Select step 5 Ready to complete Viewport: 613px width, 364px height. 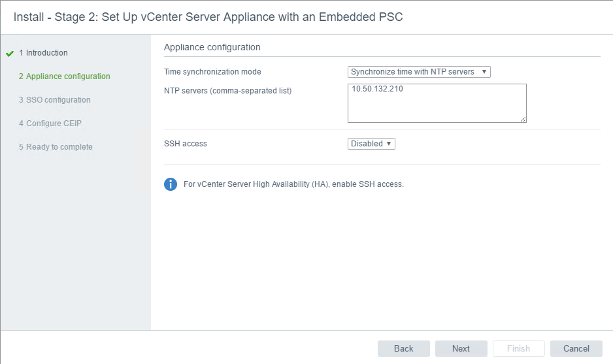56,146
